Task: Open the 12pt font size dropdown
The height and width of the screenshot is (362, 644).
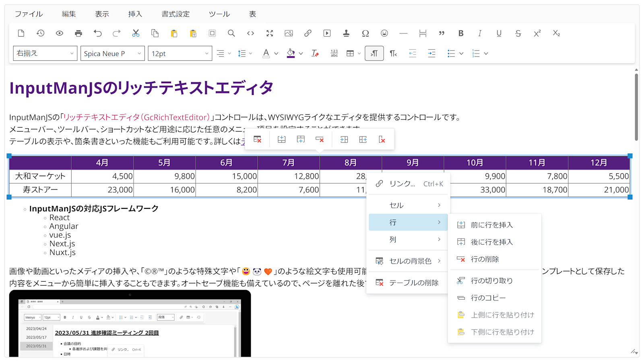Action: coord(180,53)
